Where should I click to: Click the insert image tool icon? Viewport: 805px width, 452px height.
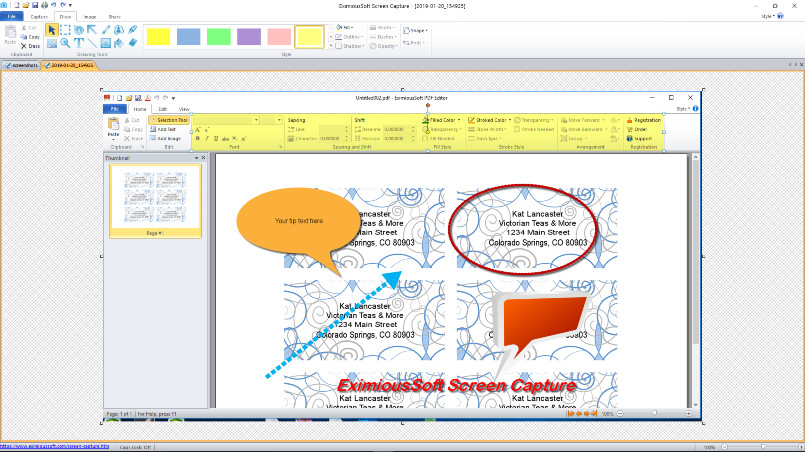click(52, 43)
